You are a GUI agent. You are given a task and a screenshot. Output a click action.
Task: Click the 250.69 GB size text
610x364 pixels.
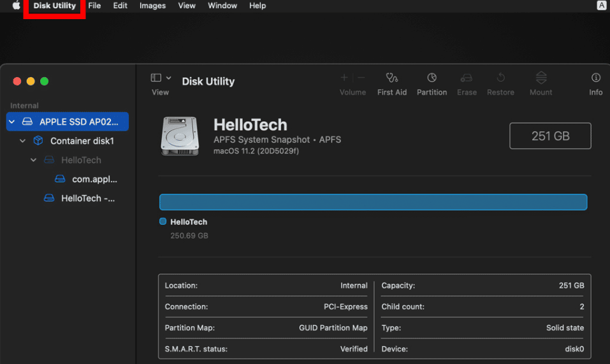coord(189,236)
